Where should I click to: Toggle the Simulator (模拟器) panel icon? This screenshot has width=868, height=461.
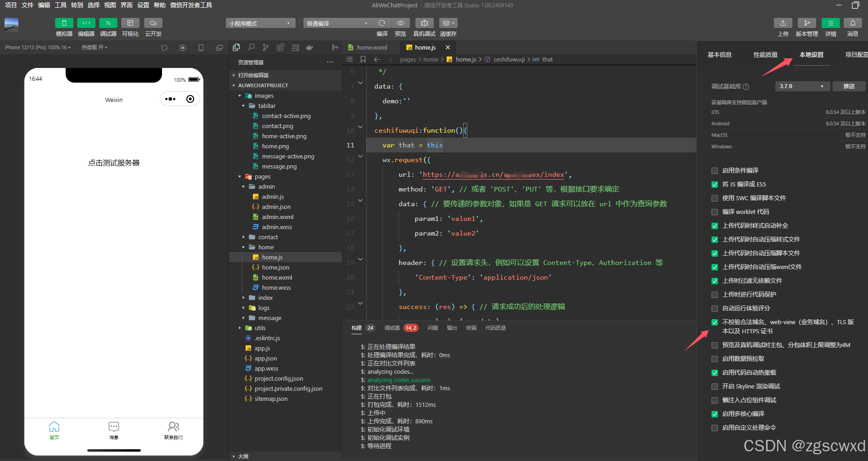tap(64, 23)
